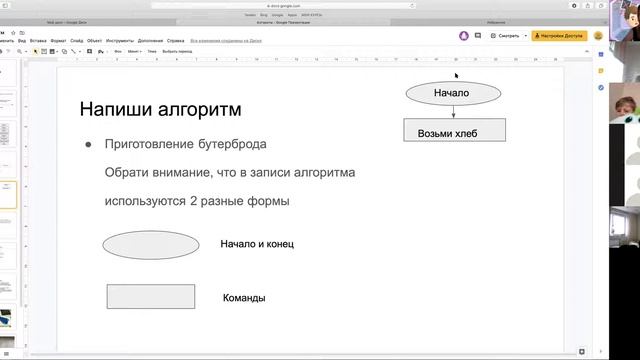The width and height of the screenshot is (640, 360).
Task: Click the Смотреть present button
Action: point(505,36)
